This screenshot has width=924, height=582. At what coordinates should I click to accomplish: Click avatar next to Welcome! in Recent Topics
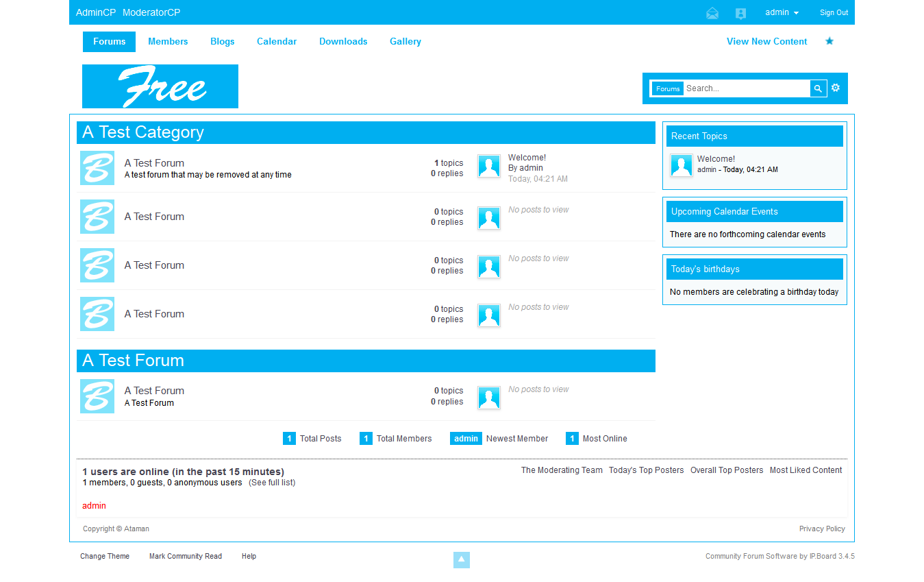681,165
